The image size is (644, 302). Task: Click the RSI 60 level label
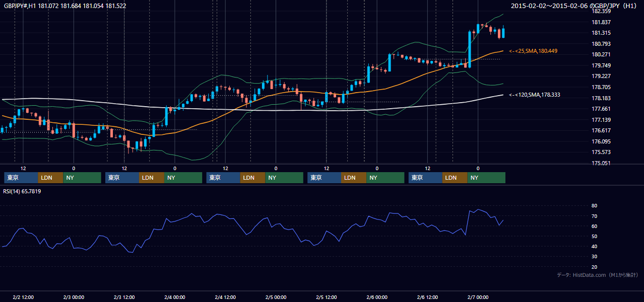tap(594, 226)
